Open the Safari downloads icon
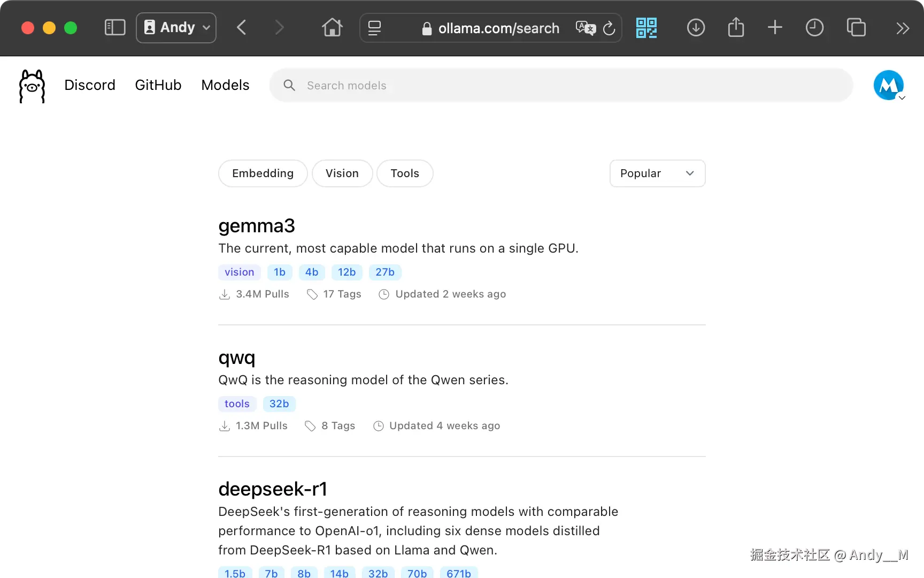The image size is (924, 578). click(x=696, y=28)
